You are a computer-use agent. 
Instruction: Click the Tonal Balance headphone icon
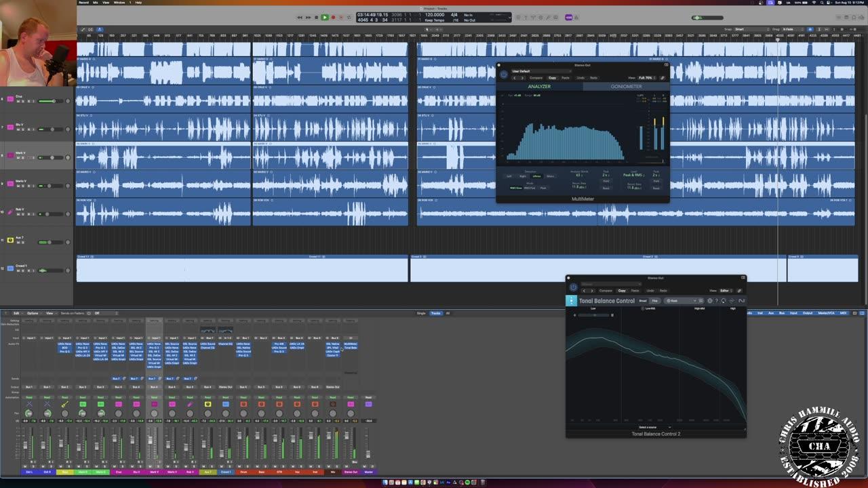click(x=724, y=301)
